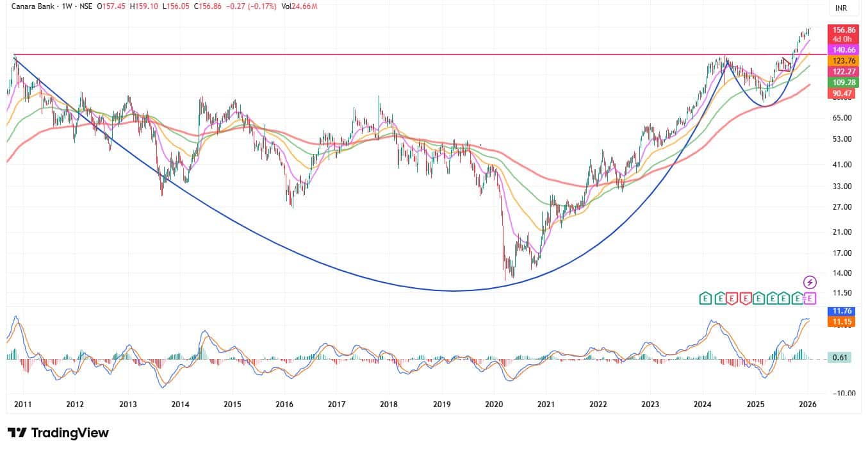Click the 2022 year on time axis

[598, 405]
